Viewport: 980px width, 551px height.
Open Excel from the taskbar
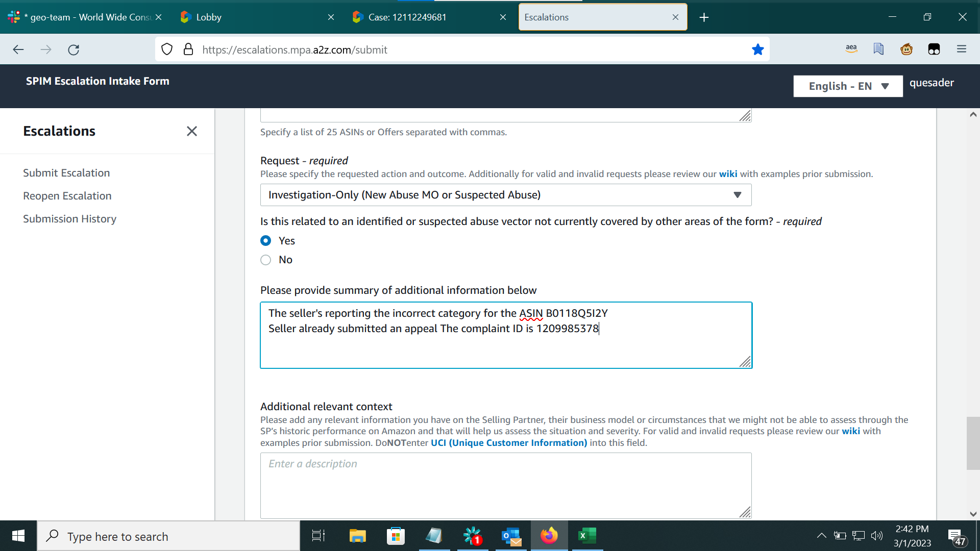coord(587,536)
